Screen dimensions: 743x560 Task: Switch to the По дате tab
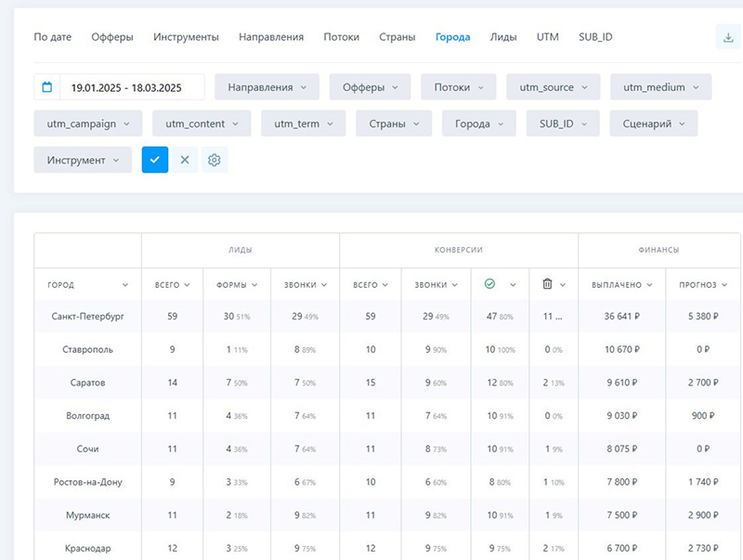[x=53, y=37]
